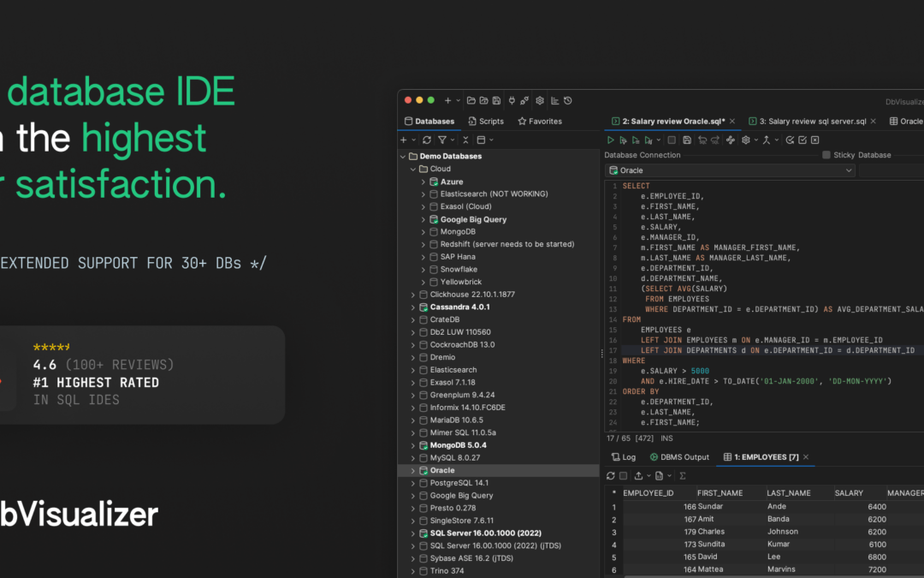Open the execute options dropdown arrow
Screen dimensions: 924x578
click(658, 140)
